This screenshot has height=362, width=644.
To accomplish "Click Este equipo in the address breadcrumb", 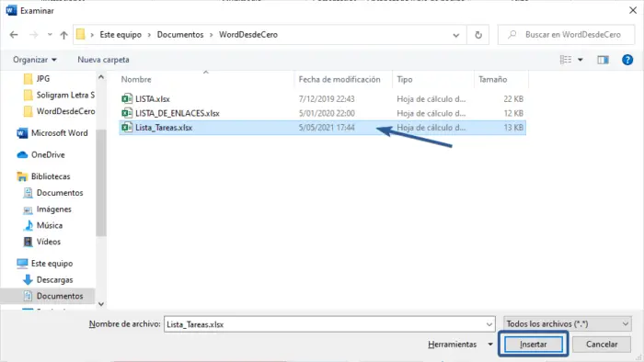I will (121, 35).
